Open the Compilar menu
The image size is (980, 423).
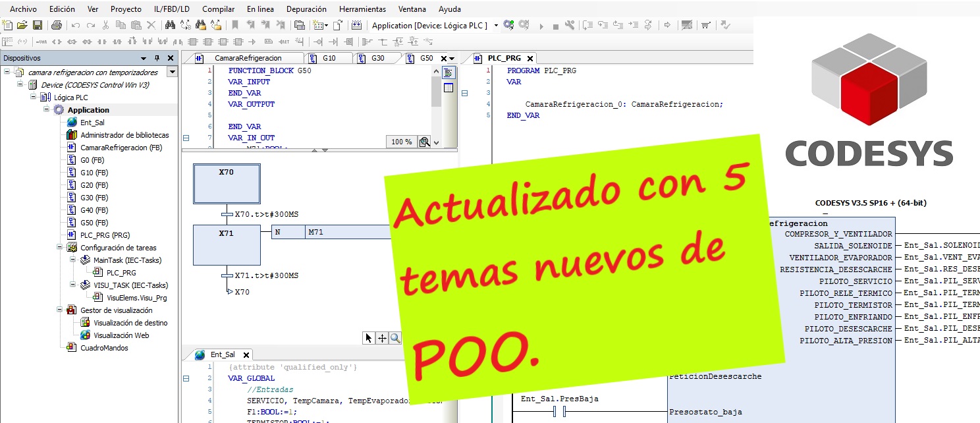[218, 9]
